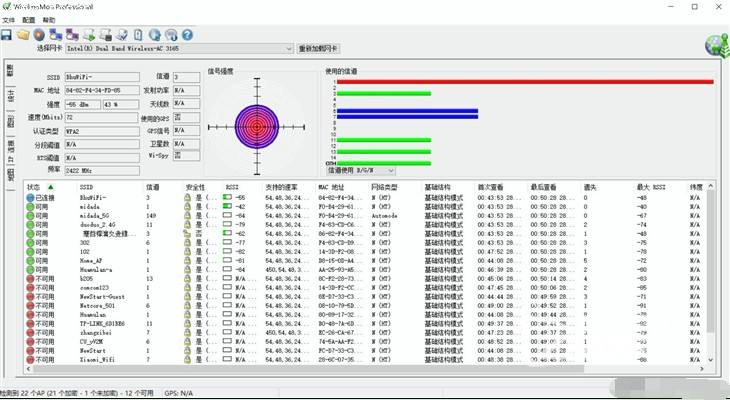This screenshot has height=400, width=730.
Task: Click the padlock icon in the Home_AP row
Action: point(187,261)
